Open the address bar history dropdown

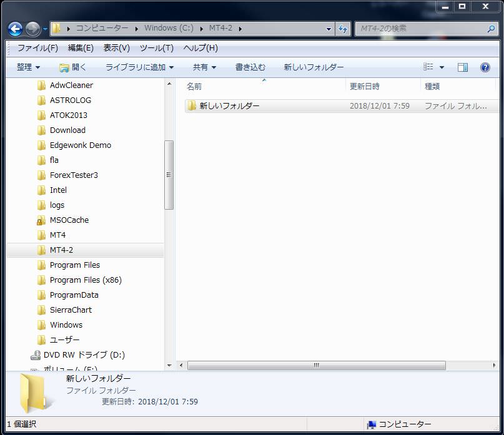coord(329,29)
